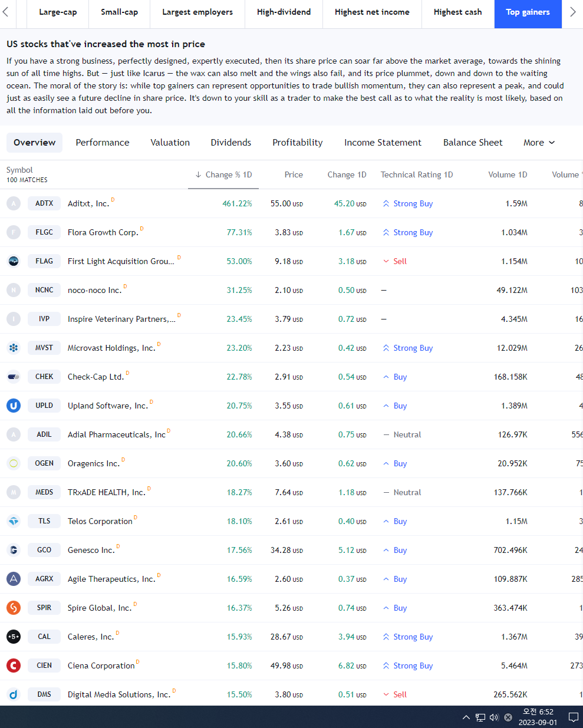
Task: Click the volume speaker tray icon
Action: (494, 717)
